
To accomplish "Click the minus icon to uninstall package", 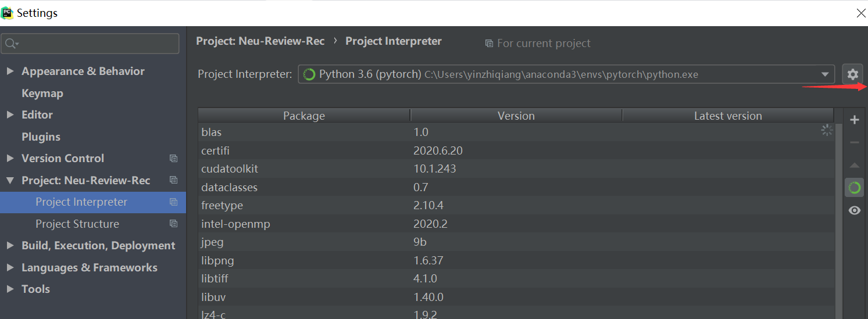I will pyautogui.click(x=854, y=142).
